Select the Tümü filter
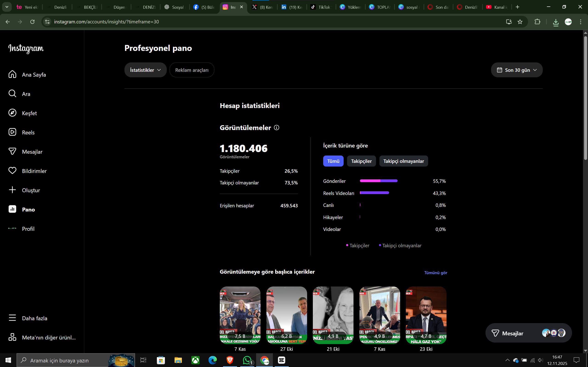588x367 pixels. coord(333,161)
